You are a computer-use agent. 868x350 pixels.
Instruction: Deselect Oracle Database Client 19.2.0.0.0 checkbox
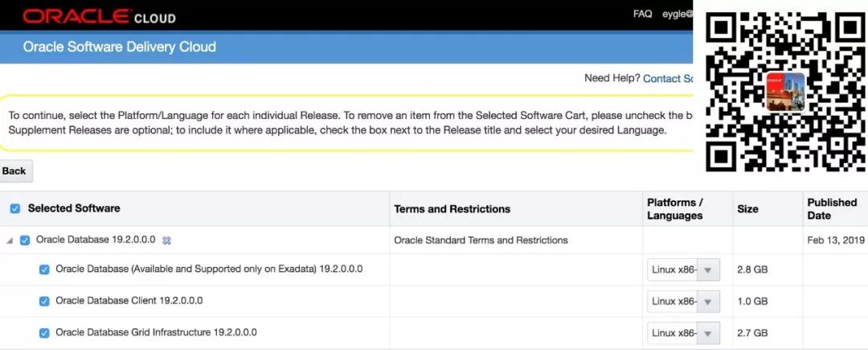coord(44,301)
